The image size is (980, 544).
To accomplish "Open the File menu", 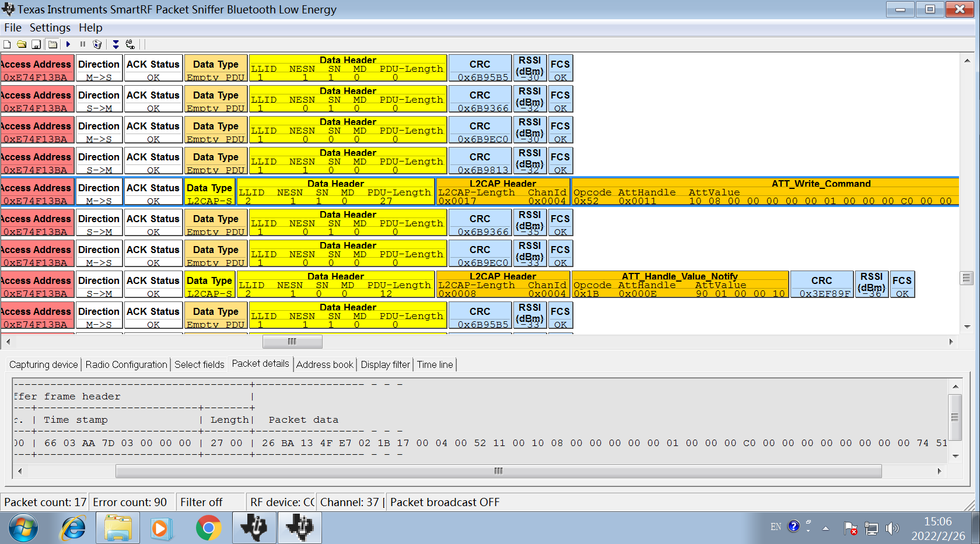I will pos(13,27).
